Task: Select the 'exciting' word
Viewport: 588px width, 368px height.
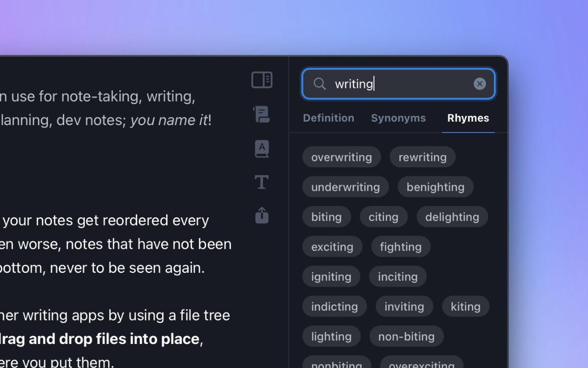Action: click(332, 247)
